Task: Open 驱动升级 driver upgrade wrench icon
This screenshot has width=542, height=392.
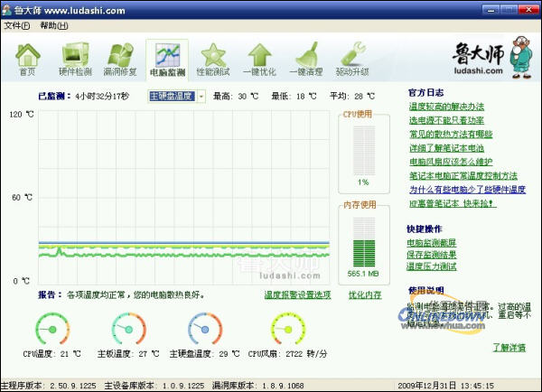Action: click(352, 57)
